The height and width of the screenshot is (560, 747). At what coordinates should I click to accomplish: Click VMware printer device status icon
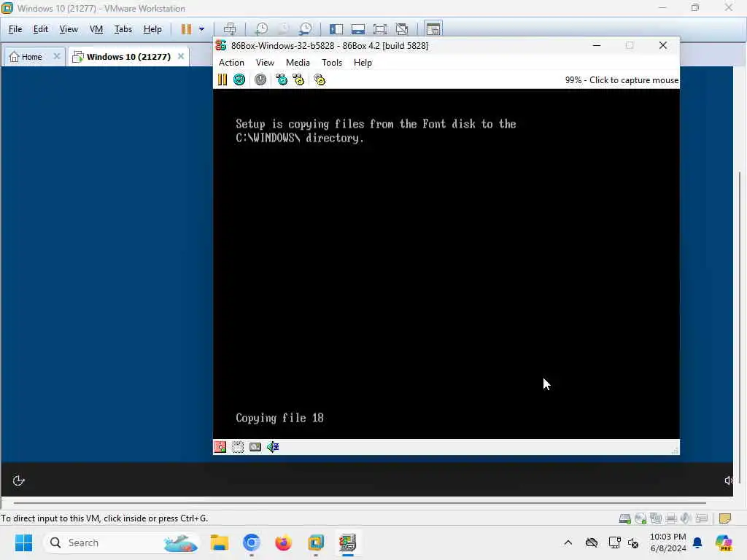point(671,518)
